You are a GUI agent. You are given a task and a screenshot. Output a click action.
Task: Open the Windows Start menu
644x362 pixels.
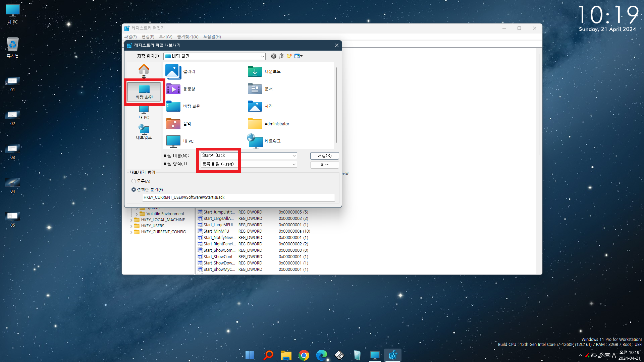pos(250,355)
